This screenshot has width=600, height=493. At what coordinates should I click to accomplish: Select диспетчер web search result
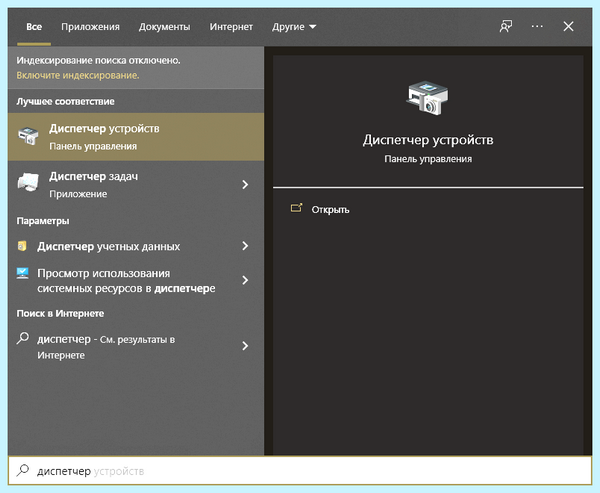tap(136, 346)
